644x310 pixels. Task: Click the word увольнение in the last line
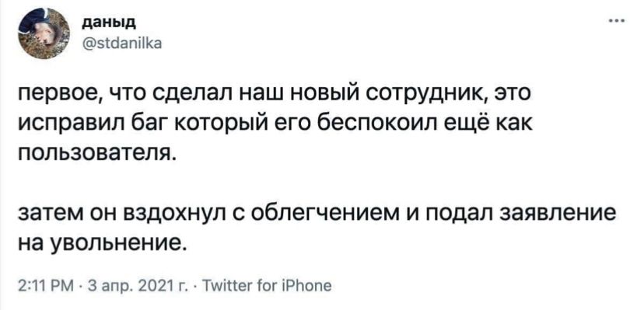pos(119,246)
